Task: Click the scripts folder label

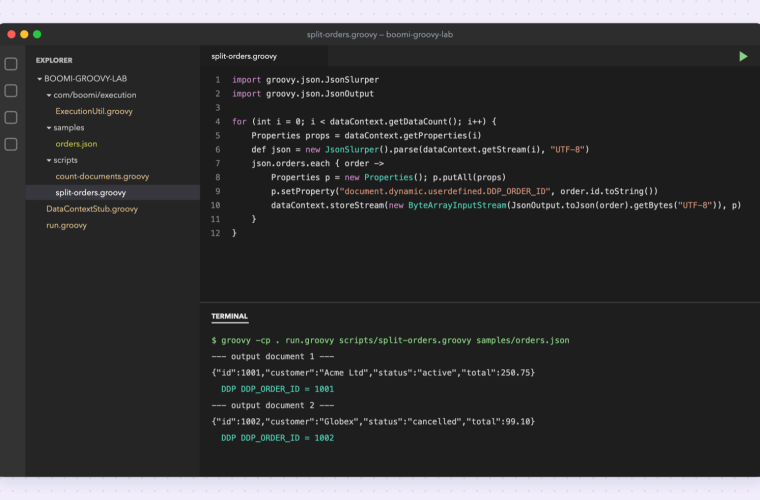Action: pos(65,160)
